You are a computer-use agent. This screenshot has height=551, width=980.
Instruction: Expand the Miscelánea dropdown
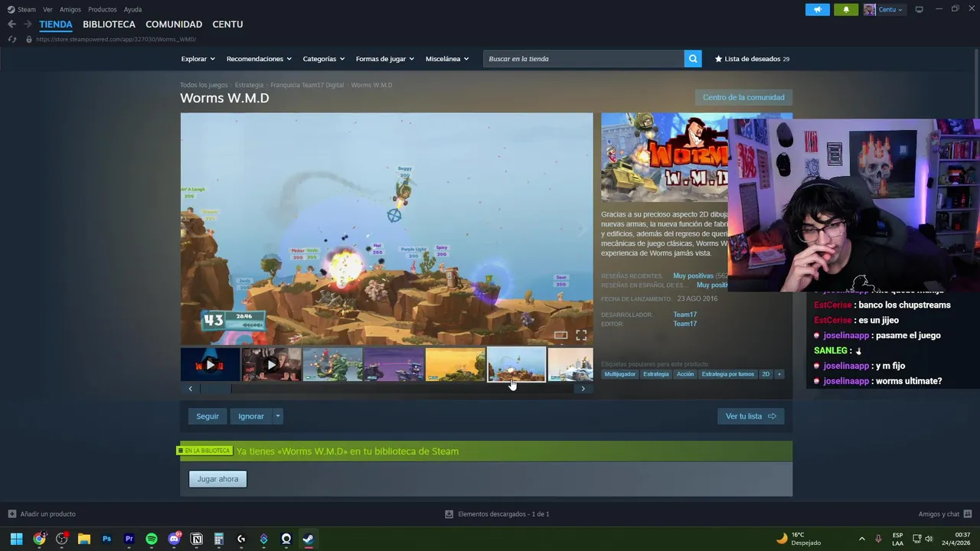[x=447, y=59]
